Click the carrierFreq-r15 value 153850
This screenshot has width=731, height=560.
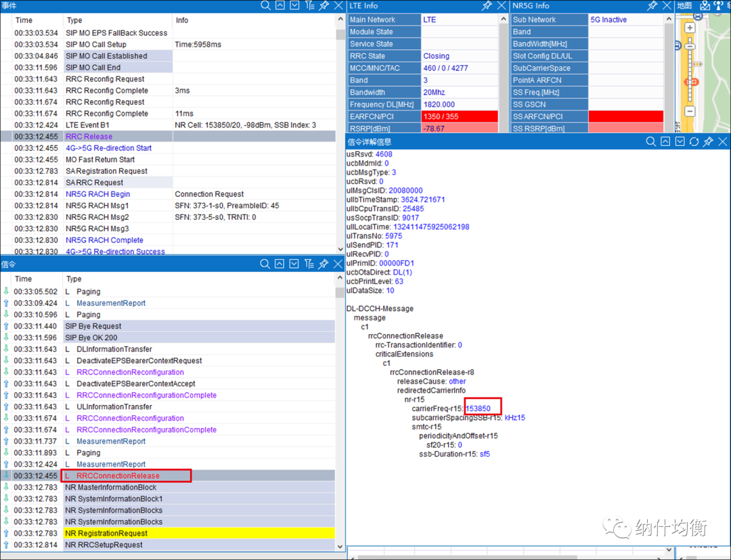tap(479, 409)
